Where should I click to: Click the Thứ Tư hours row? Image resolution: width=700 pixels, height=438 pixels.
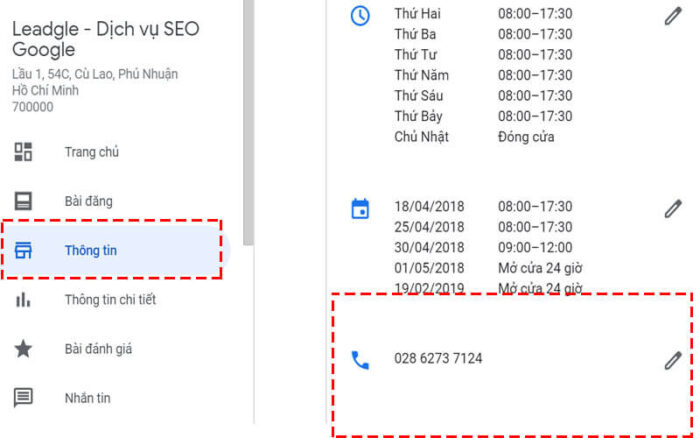pos(483,54)
